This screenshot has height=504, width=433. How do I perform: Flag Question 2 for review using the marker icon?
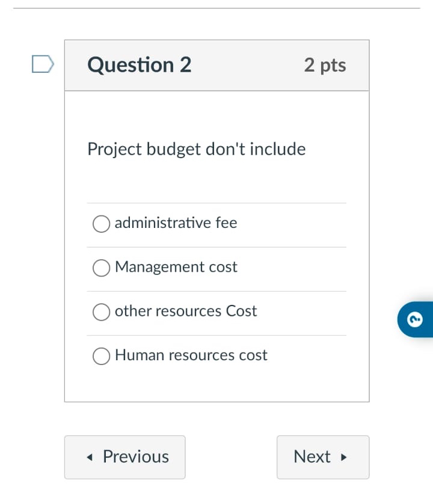[41, 64]
